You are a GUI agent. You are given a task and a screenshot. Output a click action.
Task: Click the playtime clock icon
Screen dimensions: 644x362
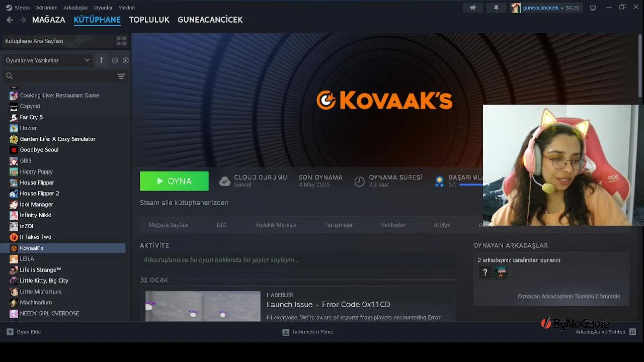tap(359, 181)
